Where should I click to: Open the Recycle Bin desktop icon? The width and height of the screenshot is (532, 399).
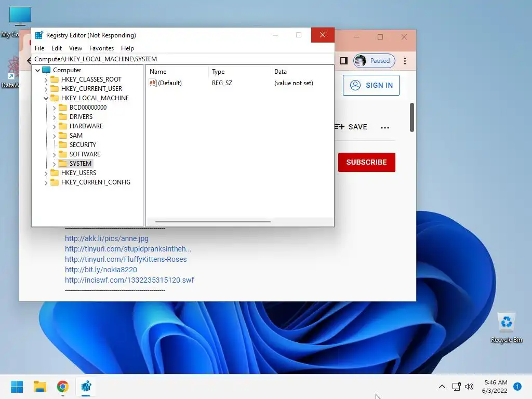click(x=506, y=327)
